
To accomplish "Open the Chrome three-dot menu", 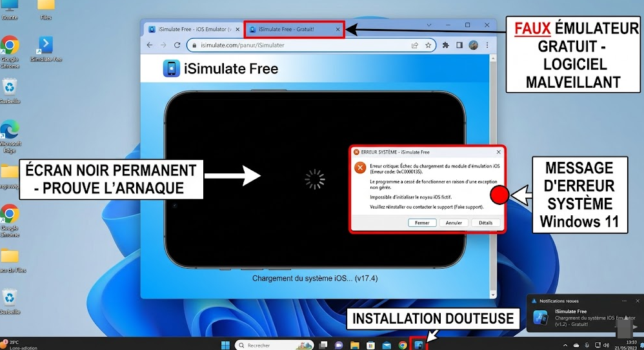I will pos(487,45).
